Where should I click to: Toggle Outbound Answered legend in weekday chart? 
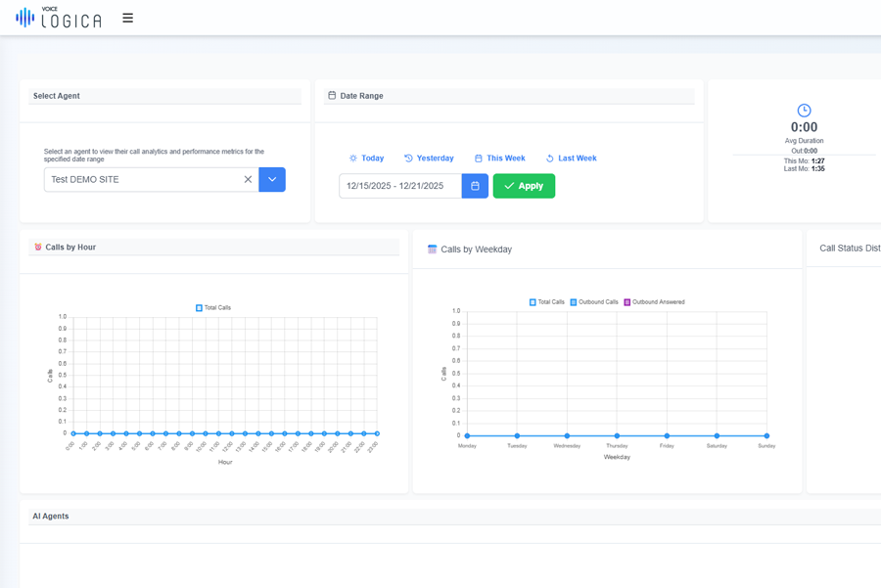click(654, 302)
